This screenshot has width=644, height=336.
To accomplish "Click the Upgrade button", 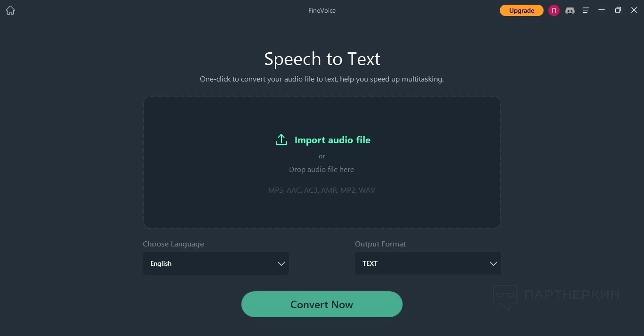I will [521, 10].
